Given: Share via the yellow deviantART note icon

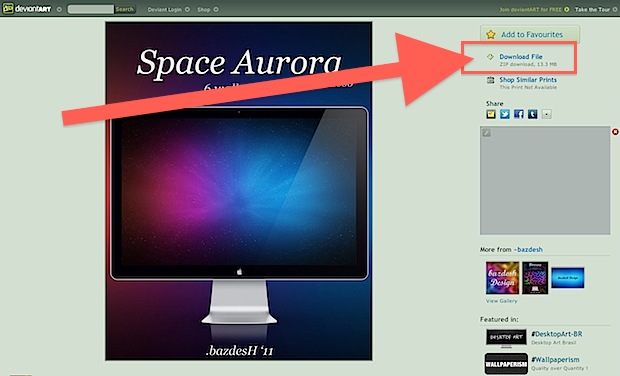Looking at the screenshot, I should click(491, 114).
